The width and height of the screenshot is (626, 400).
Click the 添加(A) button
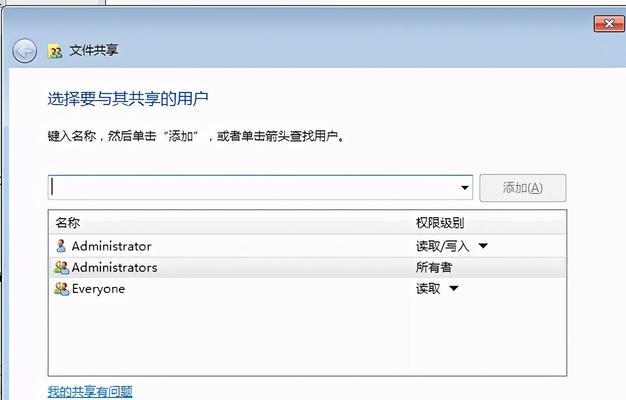[523, 188]
